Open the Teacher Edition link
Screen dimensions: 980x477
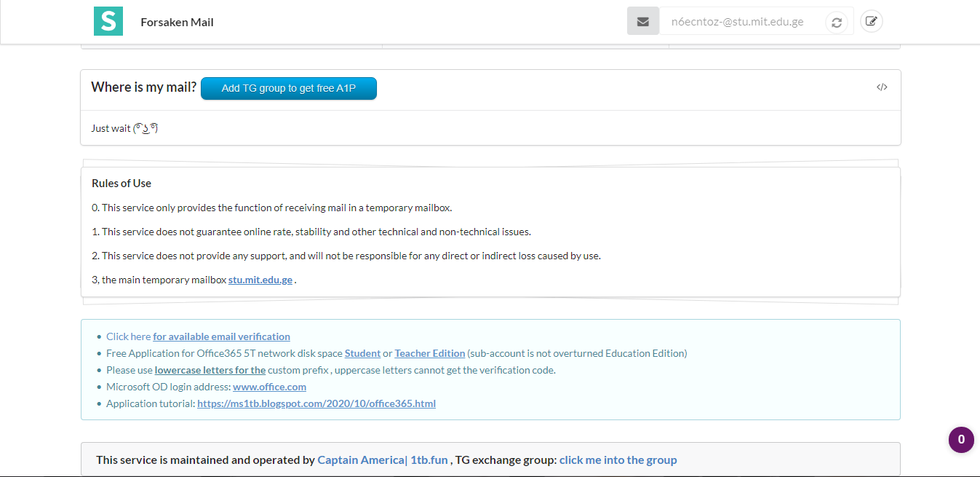coord(430,353)
